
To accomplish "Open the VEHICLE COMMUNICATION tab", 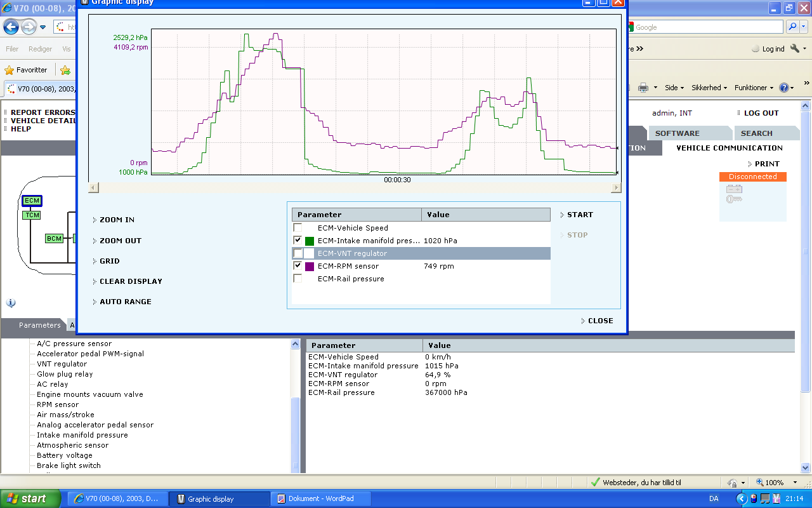I will [730, 148].
